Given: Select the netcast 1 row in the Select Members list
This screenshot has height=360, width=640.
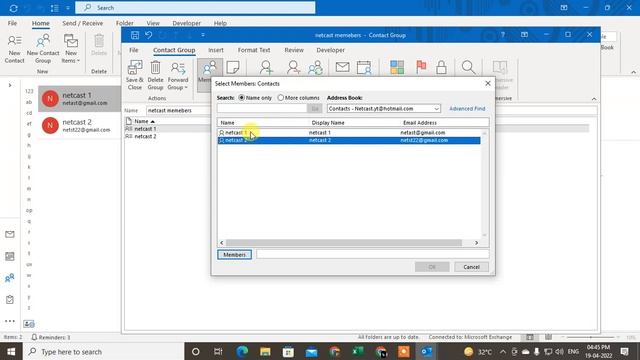Looking at the screenshot, I should pos(349,133).
